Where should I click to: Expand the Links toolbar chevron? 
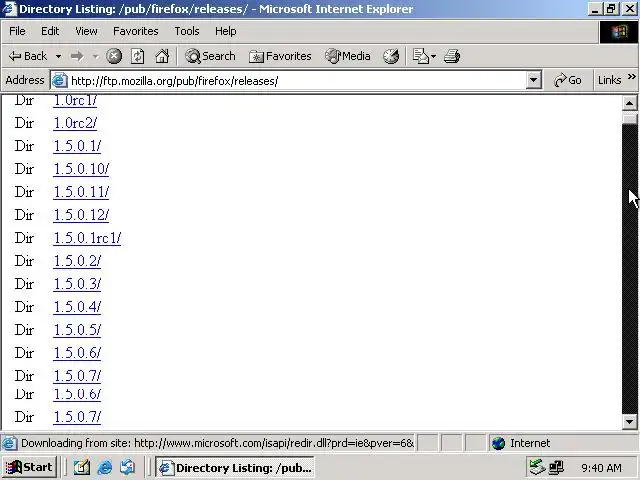click(631, 77)
